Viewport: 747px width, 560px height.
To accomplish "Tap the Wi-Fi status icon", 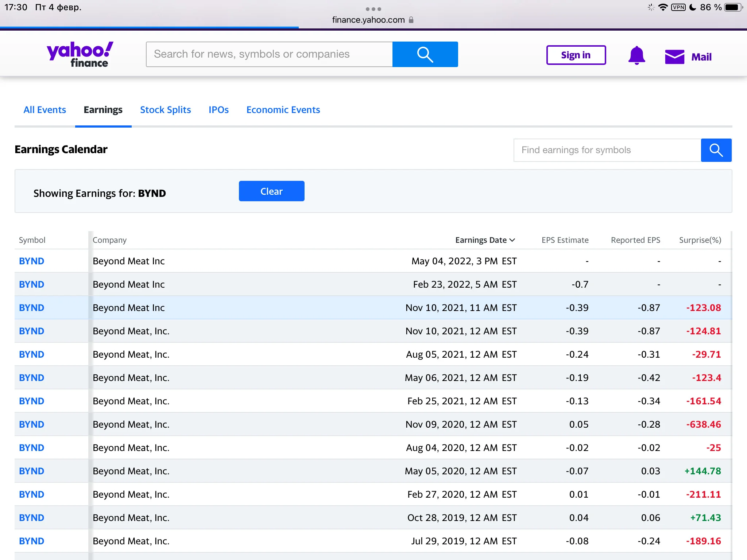I will click(663, 7).
